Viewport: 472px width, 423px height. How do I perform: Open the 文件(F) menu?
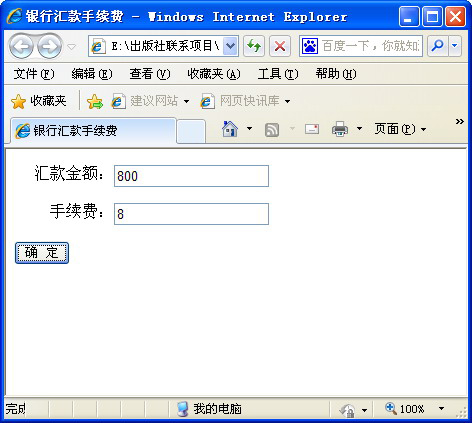coord(34,74)
